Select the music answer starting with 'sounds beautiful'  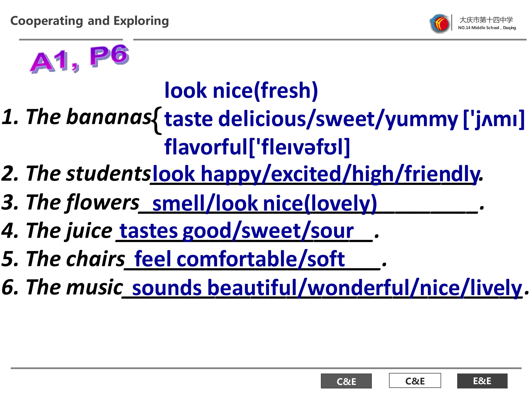[327, 288]
